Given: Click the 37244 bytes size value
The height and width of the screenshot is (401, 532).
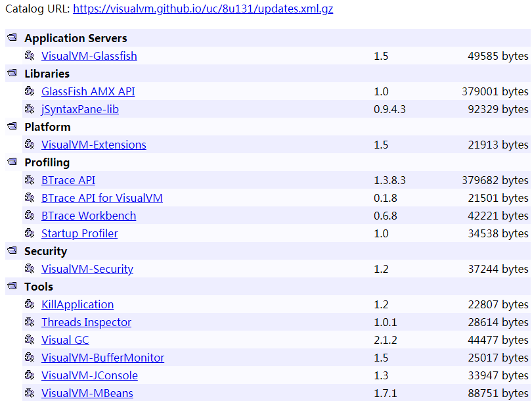Looking at the screenshot, I should coord(498,270).
